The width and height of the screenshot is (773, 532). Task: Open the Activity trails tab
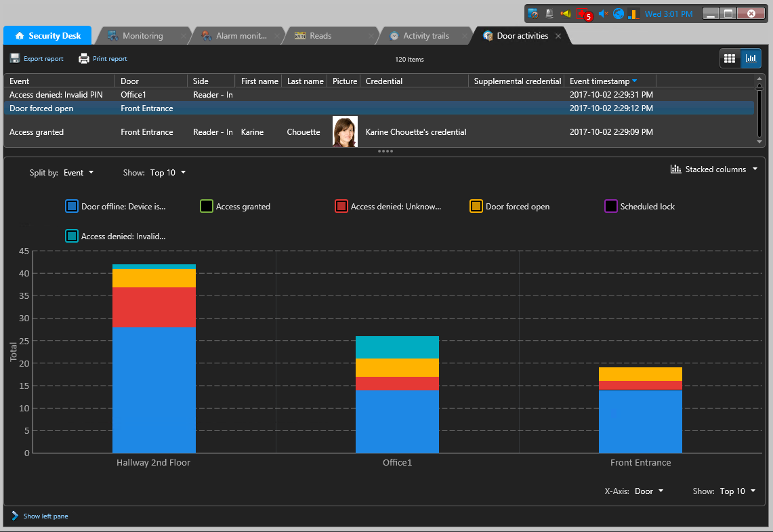click(x=425, y=36)
